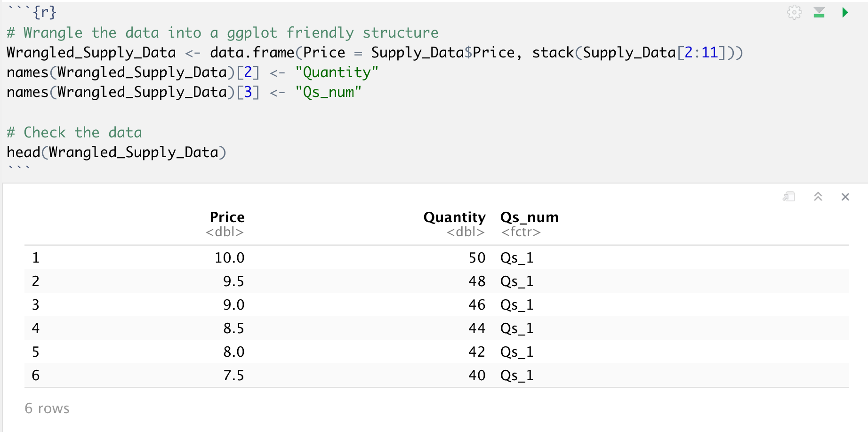
Task: Clear the chunk output with X
Action: [x=845, y=197]
